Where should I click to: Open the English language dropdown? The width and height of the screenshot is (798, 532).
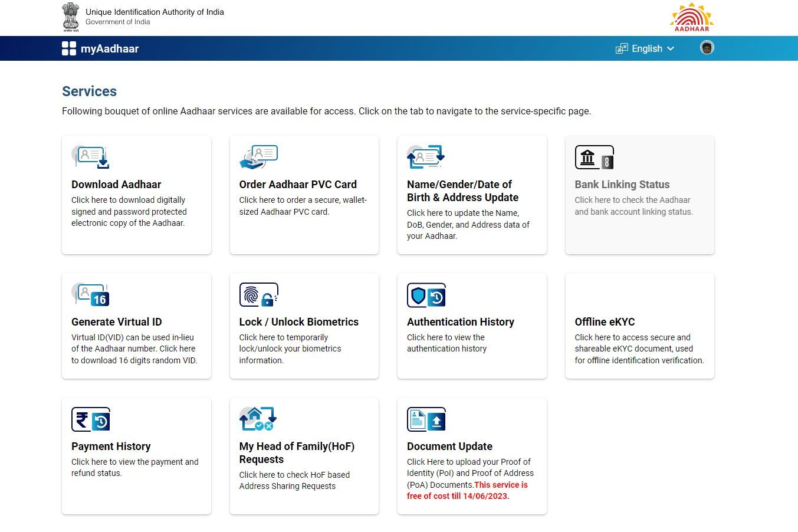coord(645,48)
